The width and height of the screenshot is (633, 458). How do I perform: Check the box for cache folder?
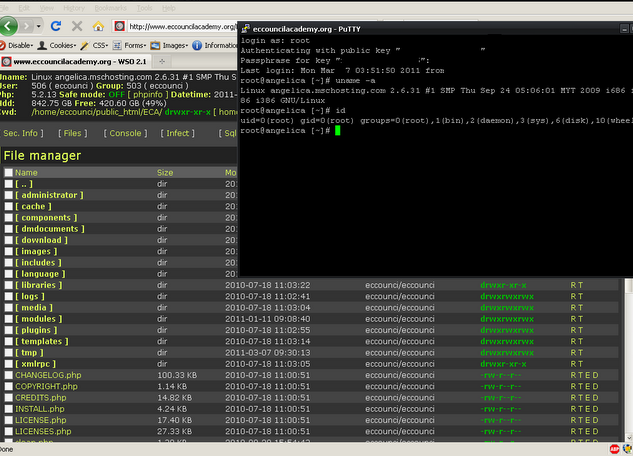click(8, 207)
